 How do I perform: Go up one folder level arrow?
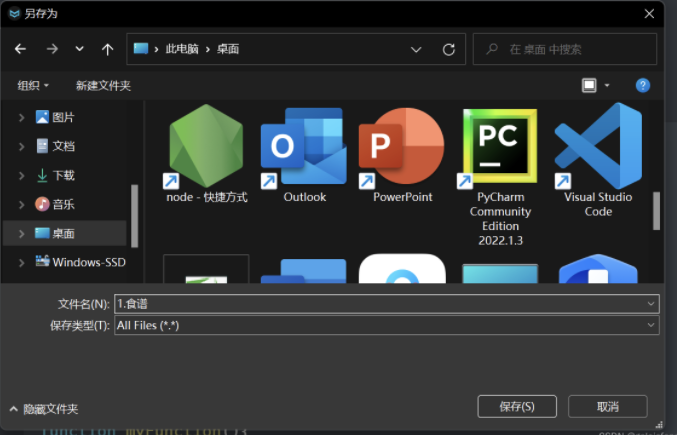(x=107, y=49)
